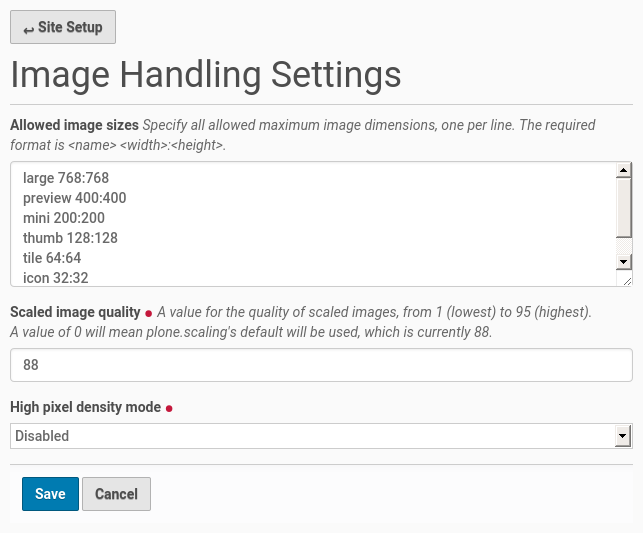Click the 'Image Handling Settings' heading
The height and width of the screenshot is (533, 643).
[206, 75]
